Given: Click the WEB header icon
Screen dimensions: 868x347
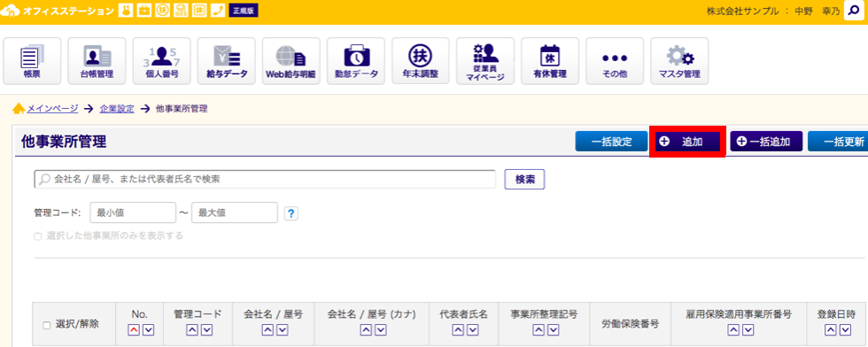Looking at the screenshot, I should 181,11.
